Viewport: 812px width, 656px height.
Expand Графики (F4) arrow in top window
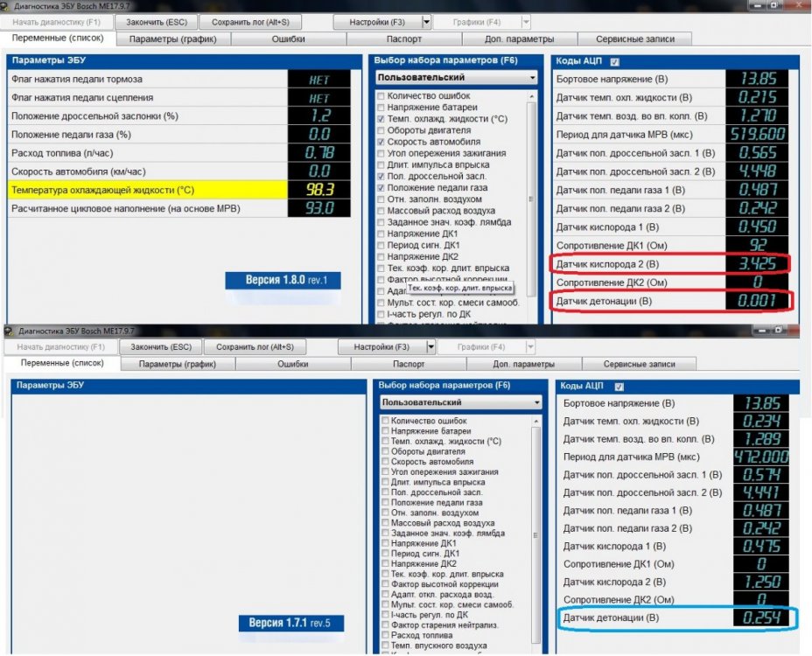[526, 22]
